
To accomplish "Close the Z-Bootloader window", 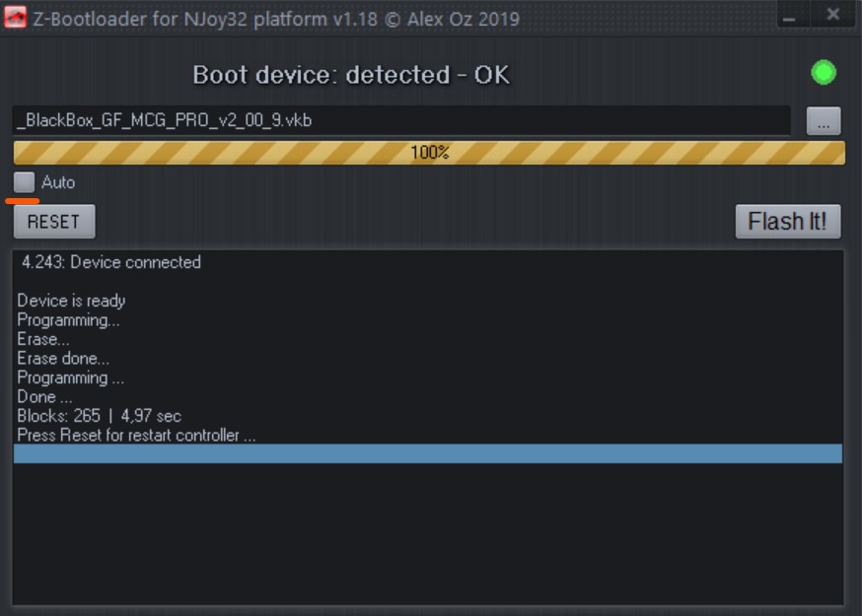I will pos(832,14).
